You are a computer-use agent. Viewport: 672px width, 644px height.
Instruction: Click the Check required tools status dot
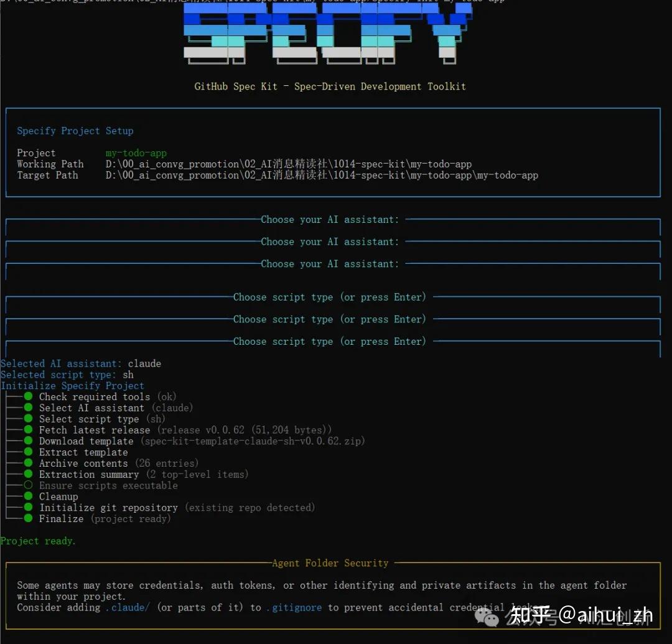point(27,396)
